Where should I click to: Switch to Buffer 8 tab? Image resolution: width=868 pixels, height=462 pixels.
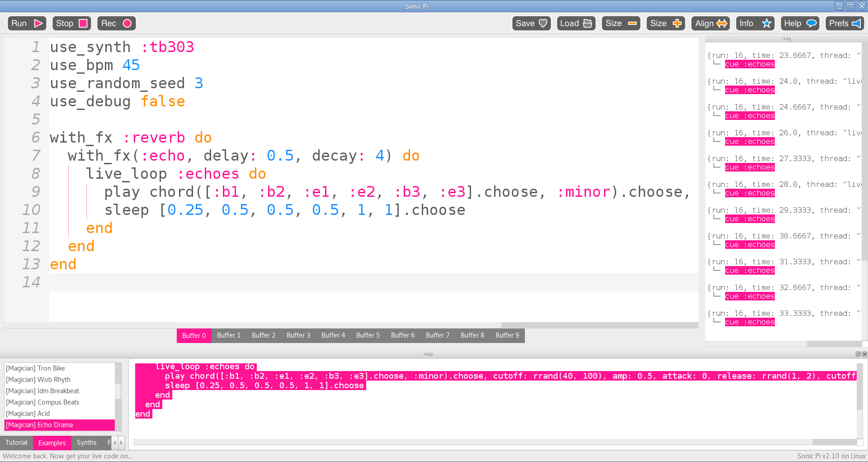pos(472,335)
